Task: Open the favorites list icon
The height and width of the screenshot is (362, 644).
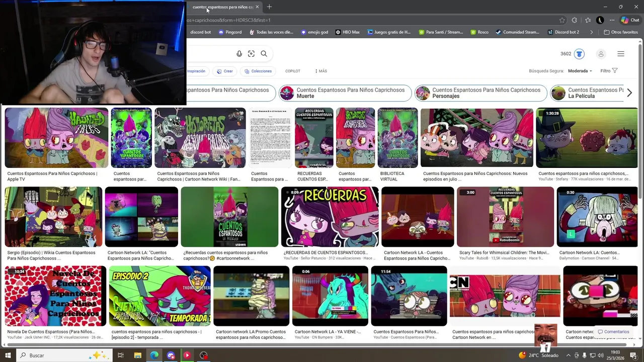Action: click(x=588, y=20)
